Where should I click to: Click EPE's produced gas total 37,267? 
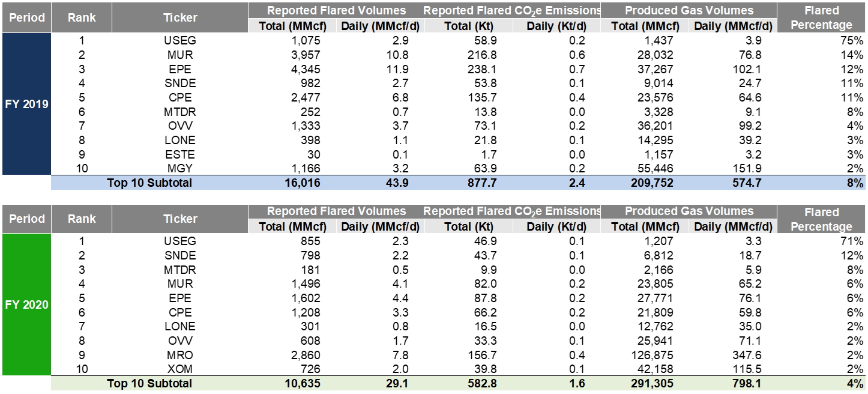[x=656, y=69]
